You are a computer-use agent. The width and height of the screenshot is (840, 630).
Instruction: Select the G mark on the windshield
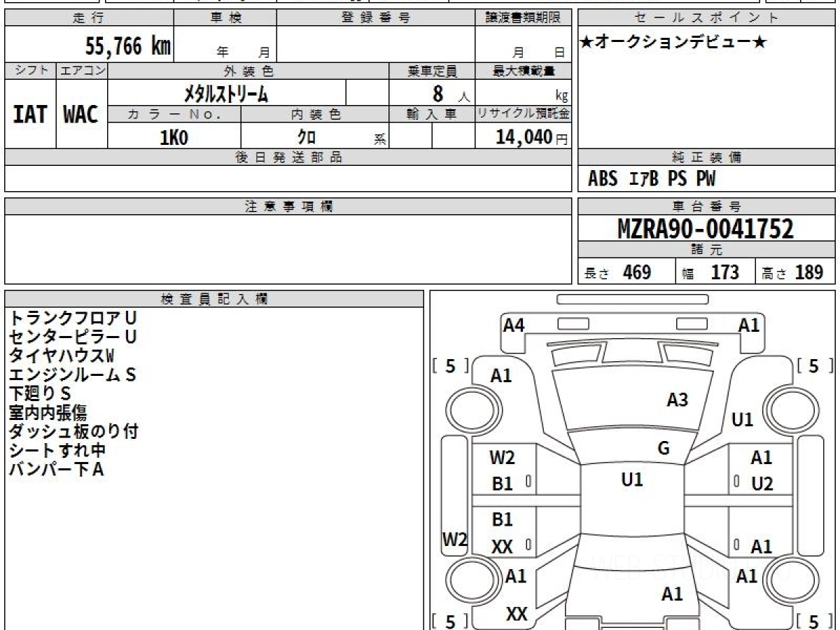tap(664, 449)
